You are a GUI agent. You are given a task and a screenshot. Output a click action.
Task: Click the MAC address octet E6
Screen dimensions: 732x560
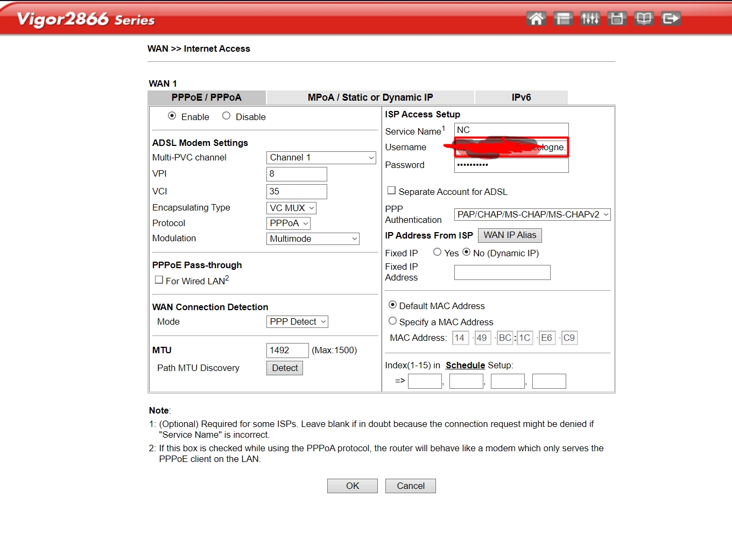coord(547,338)
